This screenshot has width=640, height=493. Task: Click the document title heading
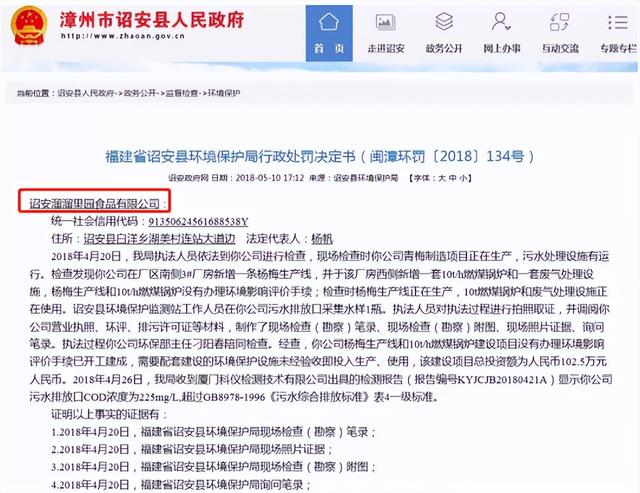pyautogui.click(x=320, y=158)
